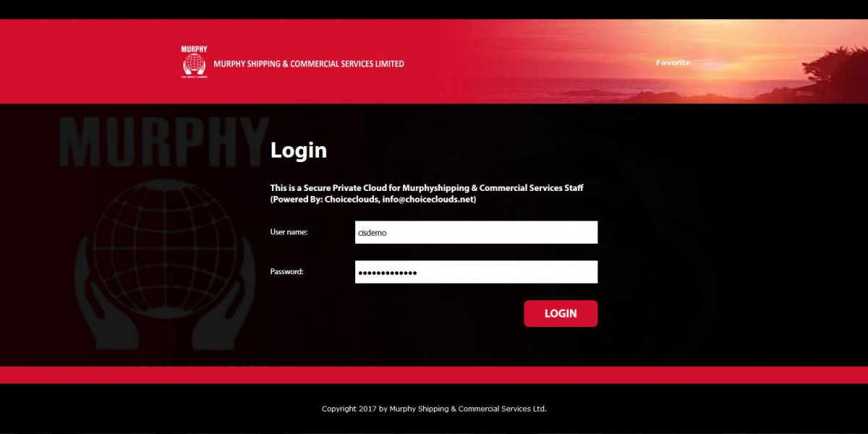Click the large MURPHY watermark text
868x434 pixels.
click(165, 142)
